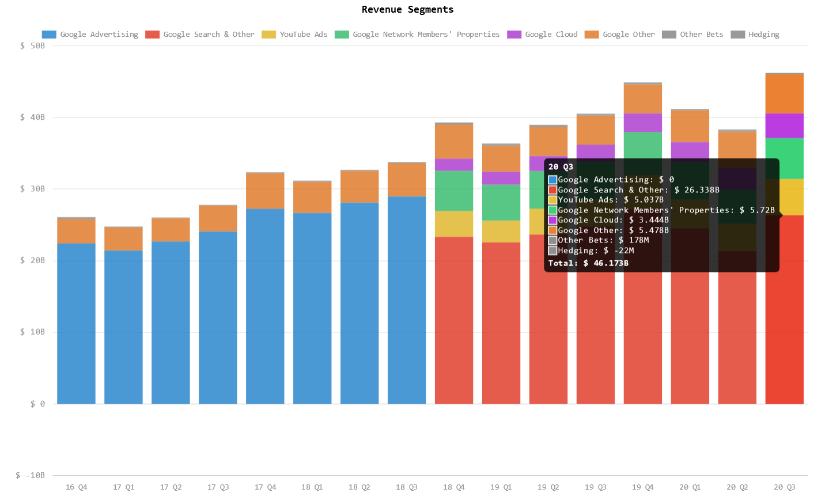825x504 pixels.
Task: Select the 19 Q1 red search bar segment
Action: pos(501,323)
